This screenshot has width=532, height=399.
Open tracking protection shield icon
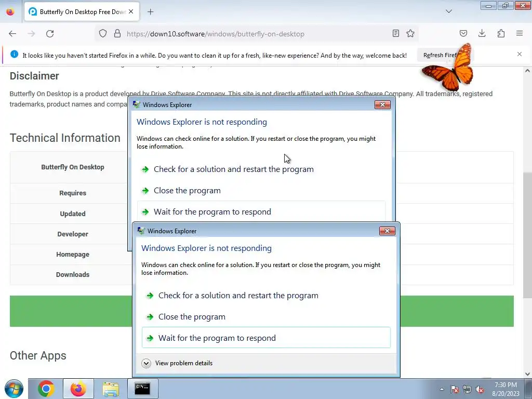click(x=103, y=34)
